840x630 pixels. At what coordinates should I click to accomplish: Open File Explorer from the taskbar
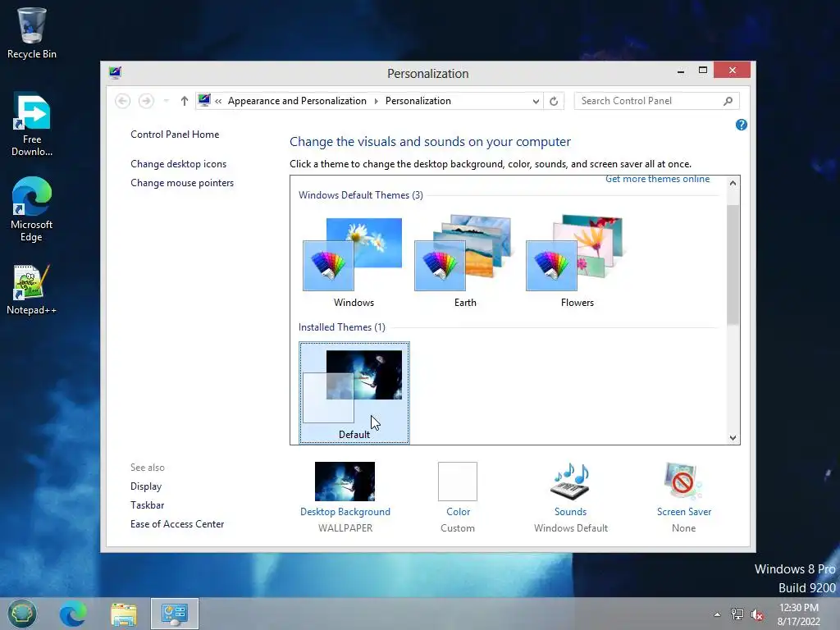click(124, 614)
